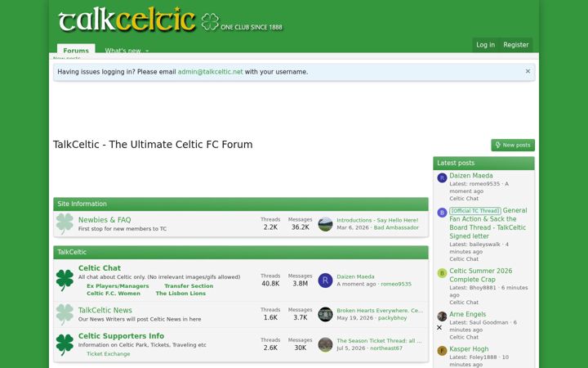Open Broken Hearts Everywhere thread
The width and height of the screenshot is (588, 368).
tap(380, 311)
